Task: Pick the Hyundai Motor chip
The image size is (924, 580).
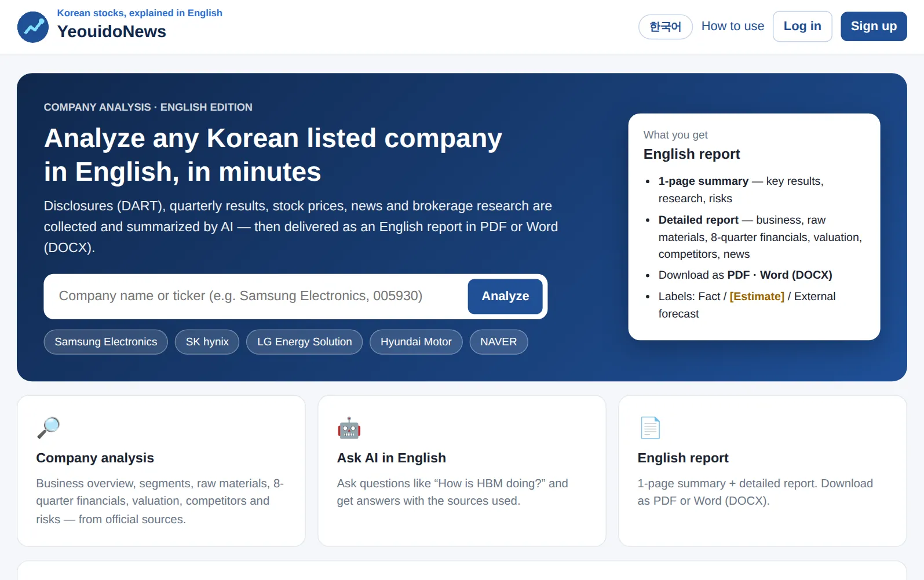Action: click(416, 342)
